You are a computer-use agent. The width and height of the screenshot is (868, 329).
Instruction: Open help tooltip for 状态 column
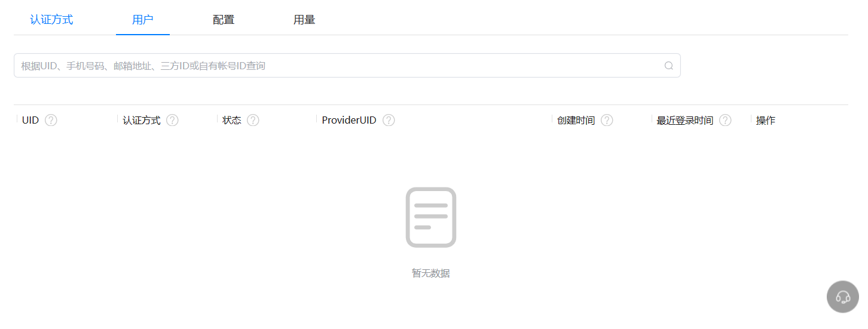(253, 120)
